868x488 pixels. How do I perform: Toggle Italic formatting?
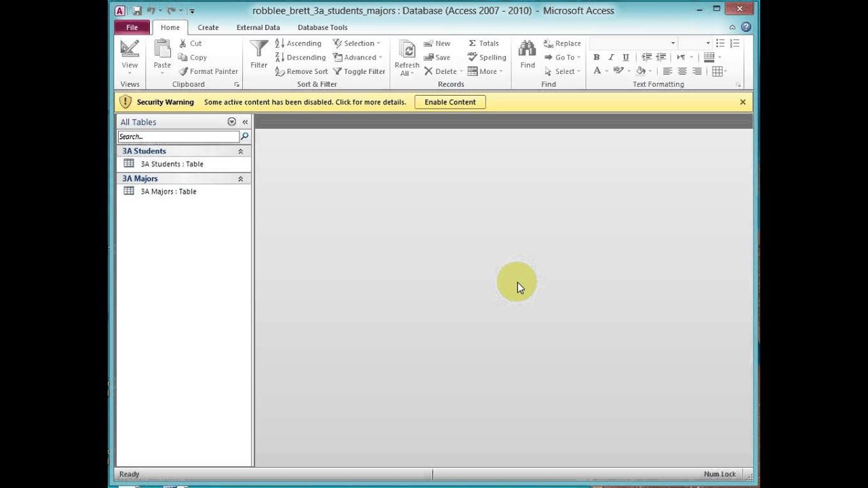click(611, 58)
